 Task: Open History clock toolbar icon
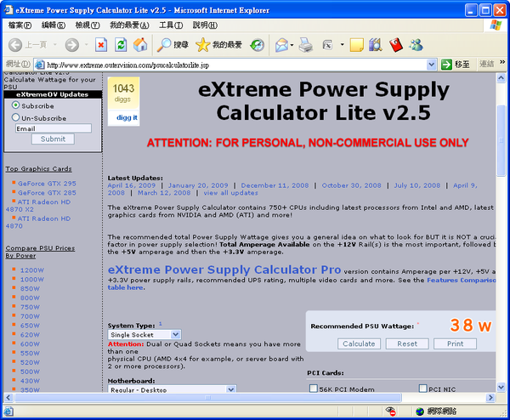tap(257, 45)
